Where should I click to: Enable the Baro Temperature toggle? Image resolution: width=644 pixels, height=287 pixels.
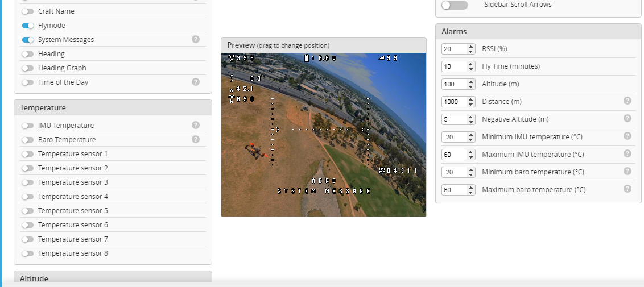pyautogui.click(x=27, y=140)
